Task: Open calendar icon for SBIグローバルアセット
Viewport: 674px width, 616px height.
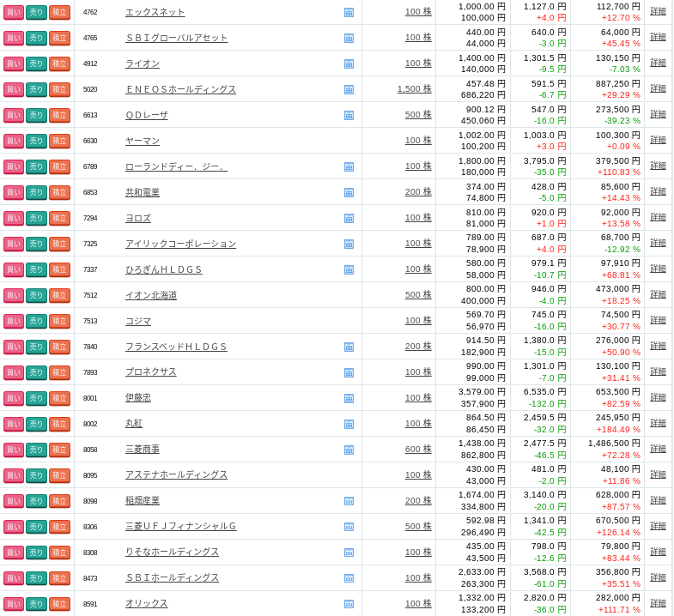Action: point(349,39)
